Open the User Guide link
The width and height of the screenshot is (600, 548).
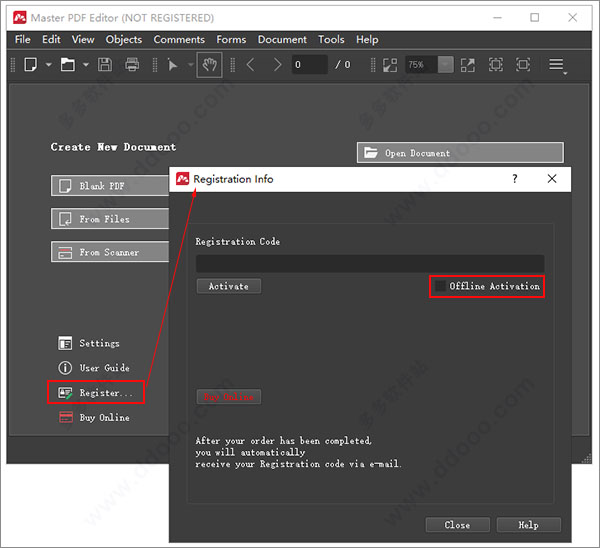click(94, 368)
